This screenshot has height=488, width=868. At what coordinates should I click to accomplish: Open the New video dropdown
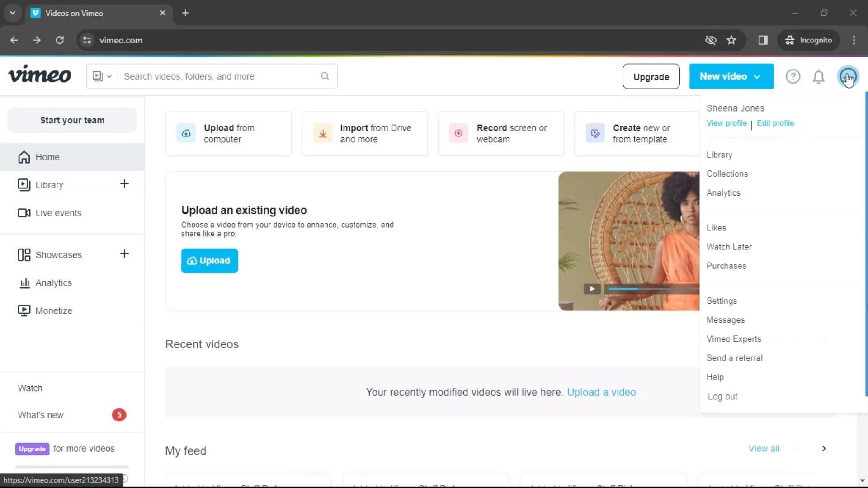pyautogui.click(x=731, y=76)
